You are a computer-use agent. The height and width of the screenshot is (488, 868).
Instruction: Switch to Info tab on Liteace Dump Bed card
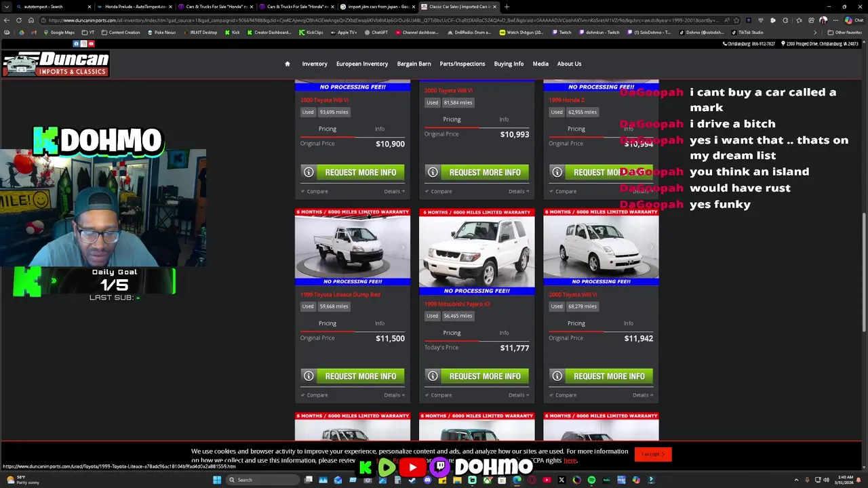tap(380, 323)
